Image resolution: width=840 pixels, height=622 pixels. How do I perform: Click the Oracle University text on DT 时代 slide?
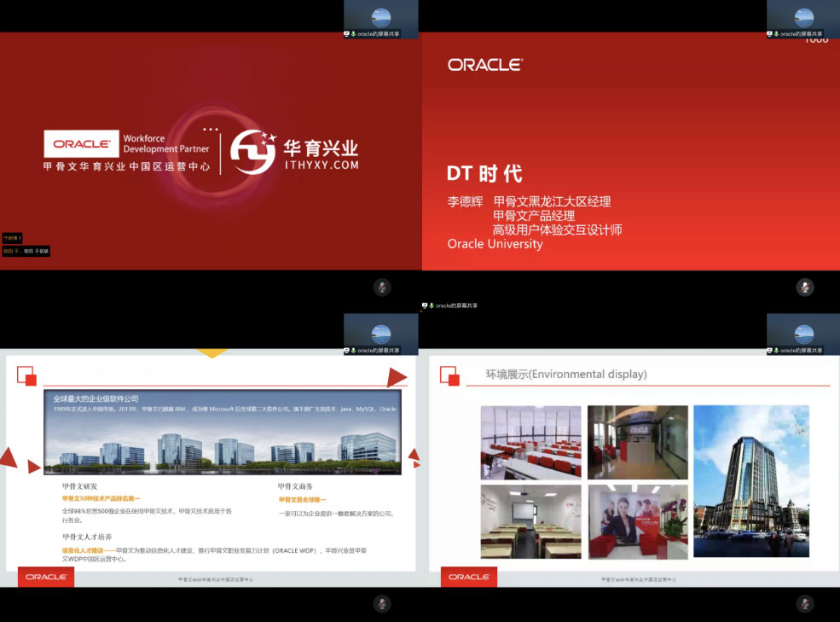tap(495, 244)
